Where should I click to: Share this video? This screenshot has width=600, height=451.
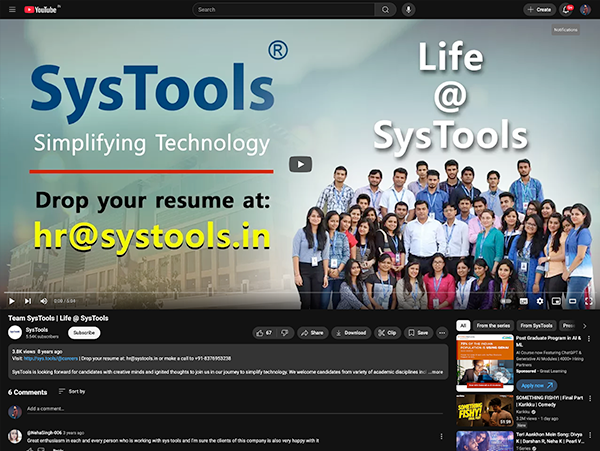pyautogui.click(x=312, y=333)
